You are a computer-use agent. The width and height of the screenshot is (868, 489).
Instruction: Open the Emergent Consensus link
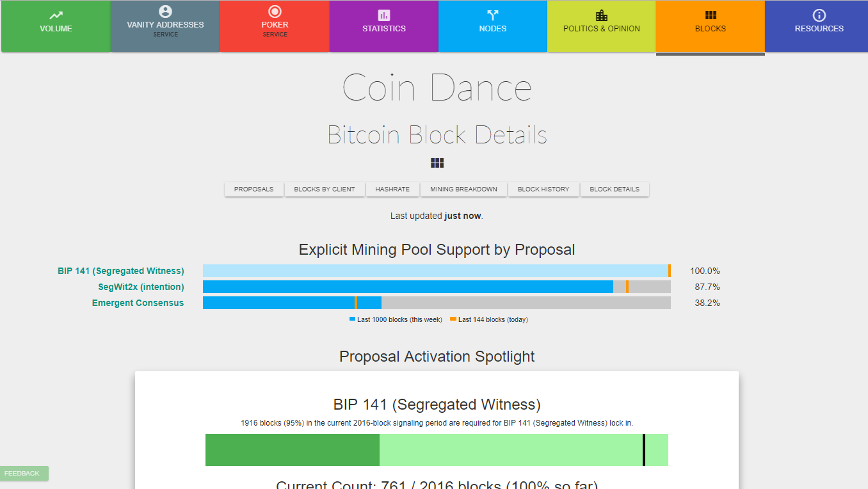click(x=138, y=303)
